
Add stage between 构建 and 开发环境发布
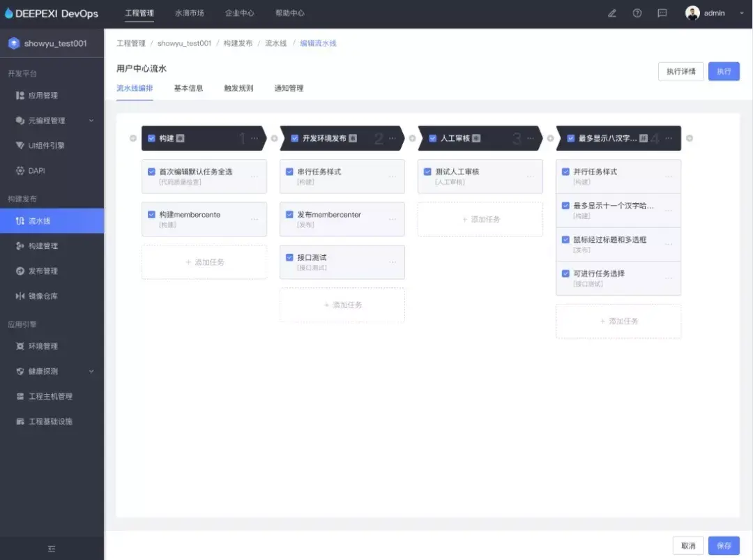point(274,138)
